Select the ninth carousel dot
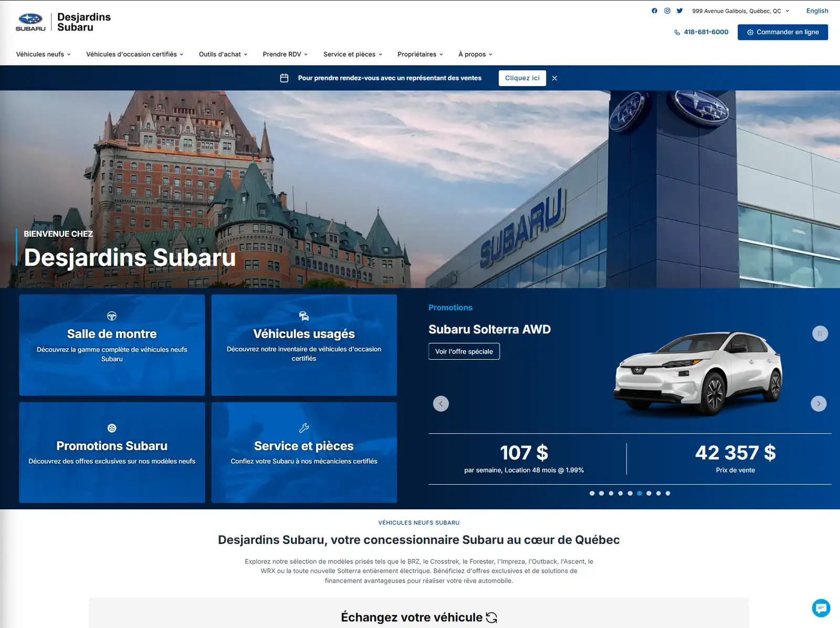This screenshot has width=840, height=628. pyautogui.click(x=668, y=493)
